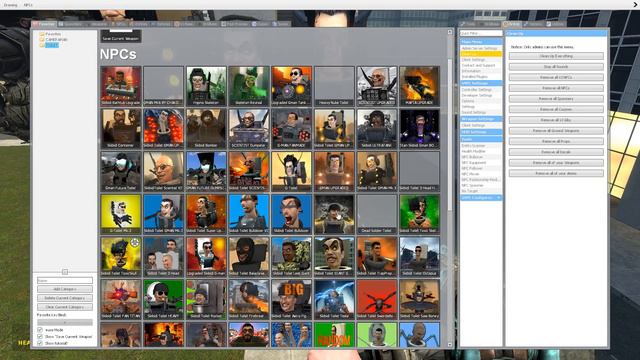Toggle Show 'Save Current Weapon' checkbox
This screenshot has height=360, width=640.
point(40,337)
